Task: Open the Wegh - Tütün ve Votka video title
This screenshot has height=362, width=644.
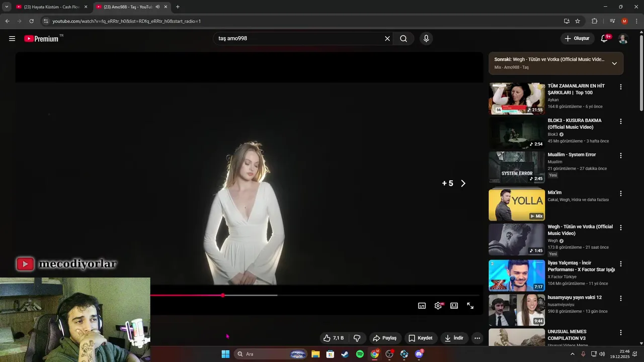Action: (x=580, y=230)
